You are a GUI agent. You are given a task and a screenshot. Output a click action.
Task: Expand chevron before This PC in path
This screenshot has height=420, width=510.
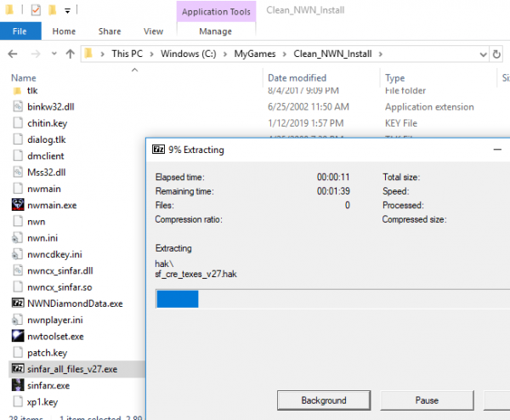103,54
